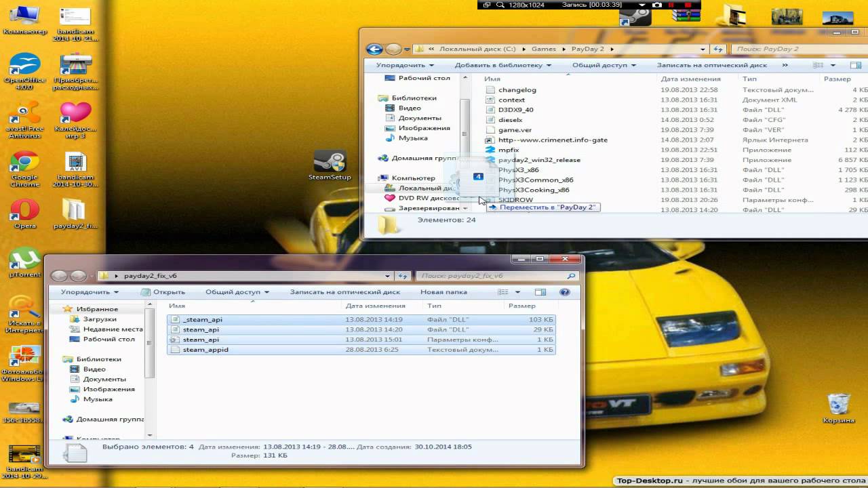The width and height of the screenshot is (868, 488).
Task: Click the help icon in payday2_fix_v6 window
Action: 564,292
